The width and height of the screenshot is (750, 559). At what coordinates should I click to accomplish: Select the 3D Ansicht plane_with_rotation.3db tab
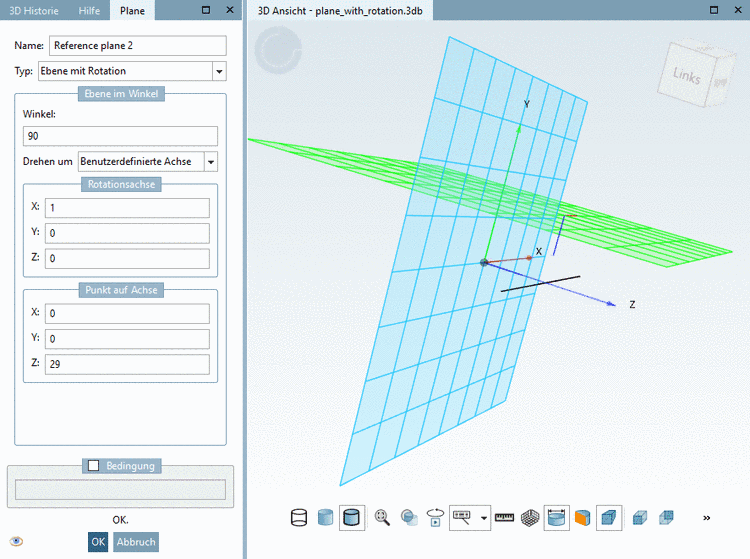[x=340, y=11]
